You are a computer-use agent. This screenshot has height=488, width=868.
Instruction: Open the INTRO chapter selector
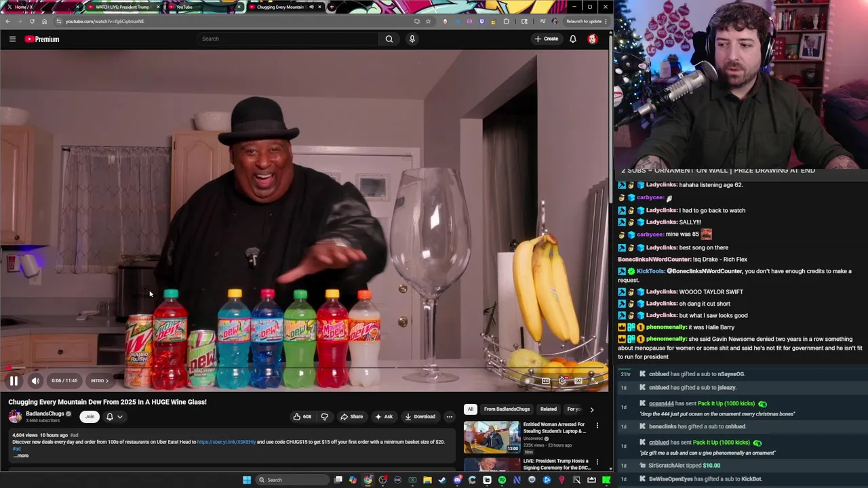(x=100, y=381)
